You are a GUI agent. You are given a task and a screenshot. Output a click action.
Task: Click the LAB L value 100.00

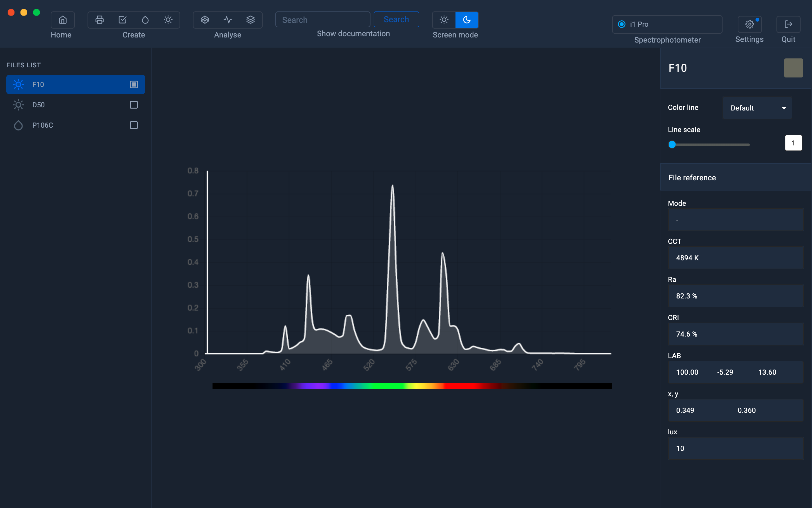[687, 372]
